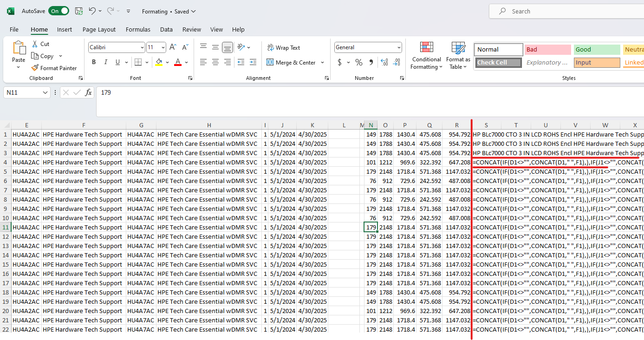The image size is (644, 340).
Task: Apply the Good cell style
Action: tap(597, 49)
